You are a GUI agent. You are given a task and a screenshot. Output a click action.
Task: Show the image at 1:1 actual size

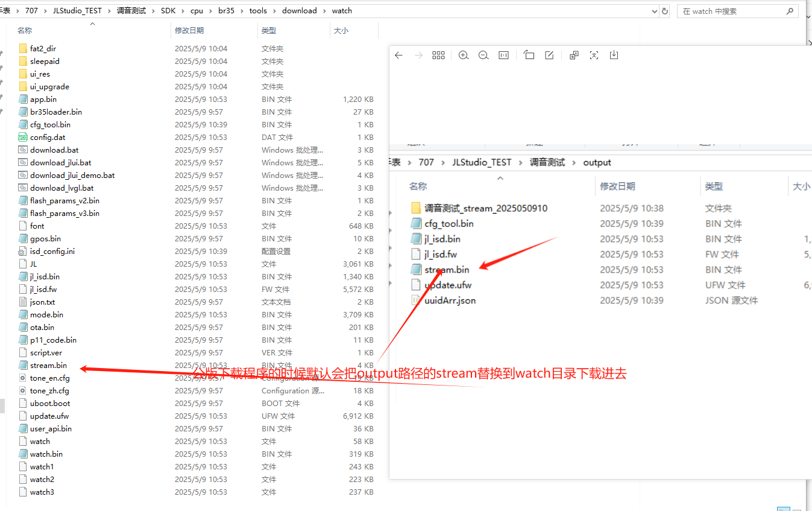click(504, 56)
